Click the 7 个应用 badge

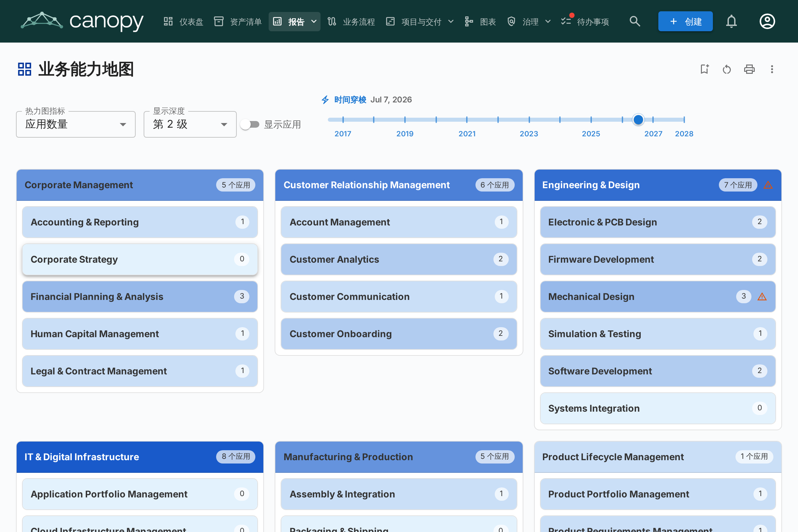click(x=737, y=185)
